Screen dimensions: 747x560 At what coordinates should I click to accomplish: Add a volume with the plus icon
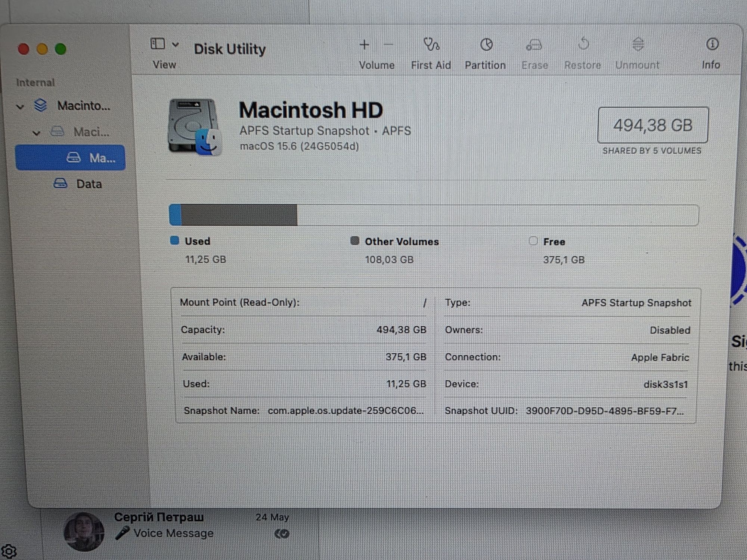(x=364, y=45)
